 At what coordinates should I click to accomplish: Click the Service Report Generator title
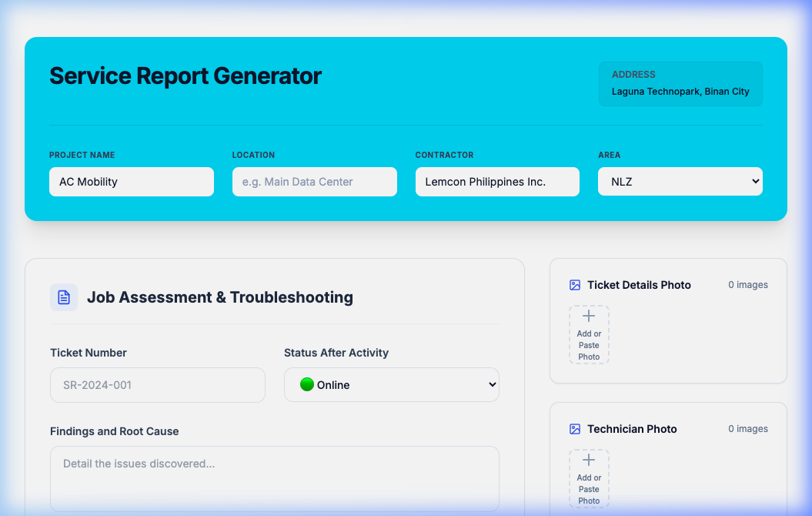185,75
